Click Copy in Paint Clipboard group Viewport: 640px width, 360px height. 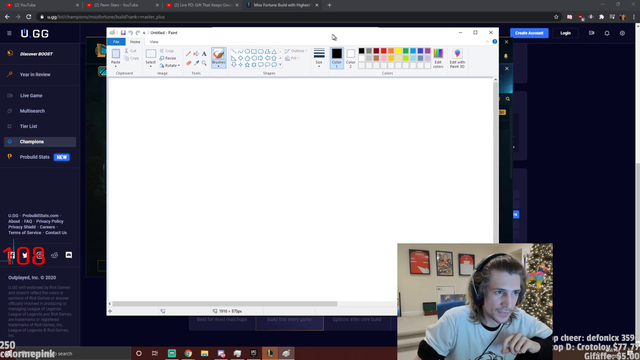coord(132,58)
